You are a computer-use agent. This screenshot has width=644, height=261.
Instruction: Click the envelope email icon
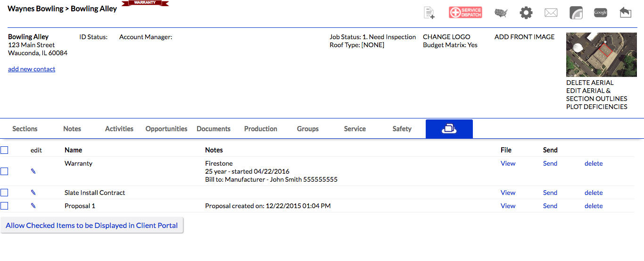(x=551, y=13)
